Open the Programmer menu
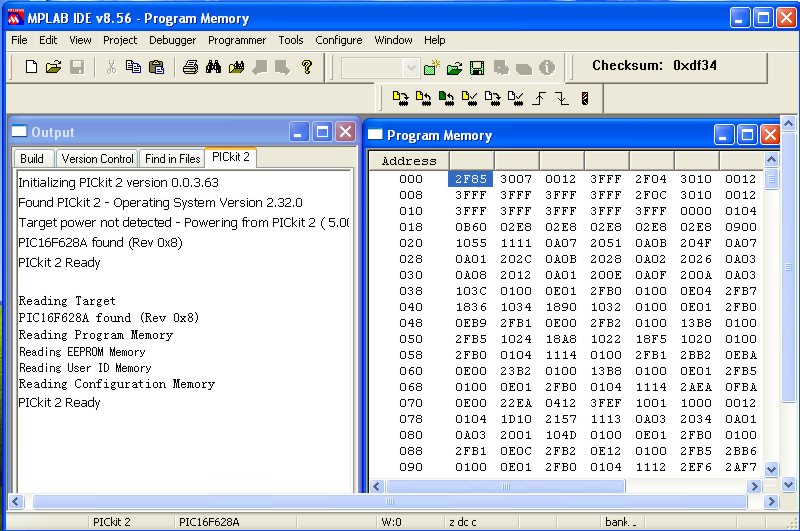800x531 pixels. click(237, 40)
